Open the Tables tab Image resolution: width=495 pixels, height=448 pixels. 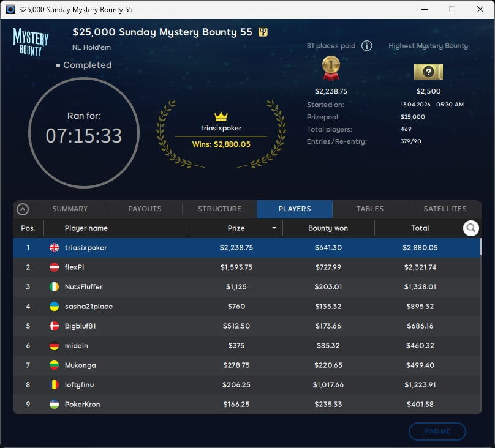[x=370, y=209]
